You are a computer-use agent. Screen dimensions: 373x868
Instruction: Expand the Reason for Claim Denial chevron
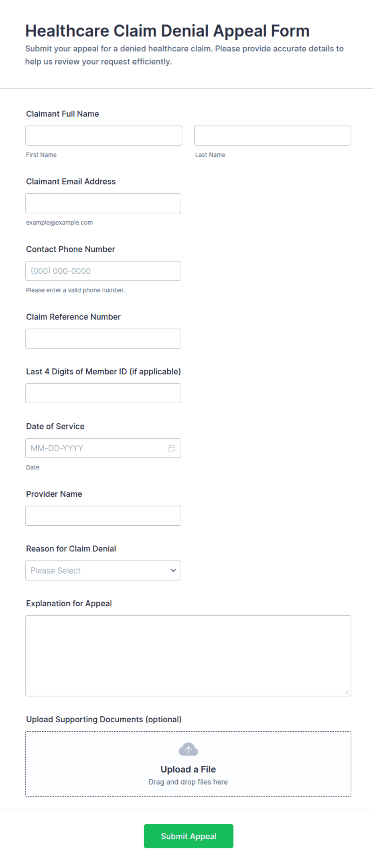173,570
